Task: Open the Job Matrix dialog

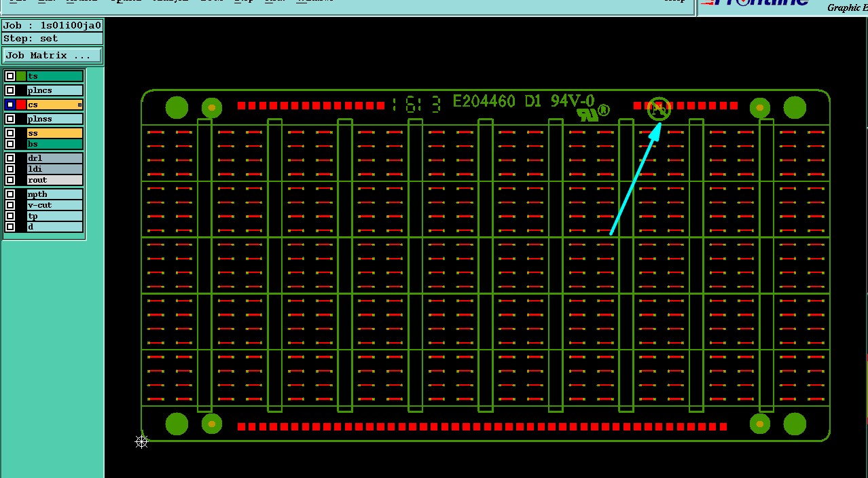Action: tap(52, 56)
